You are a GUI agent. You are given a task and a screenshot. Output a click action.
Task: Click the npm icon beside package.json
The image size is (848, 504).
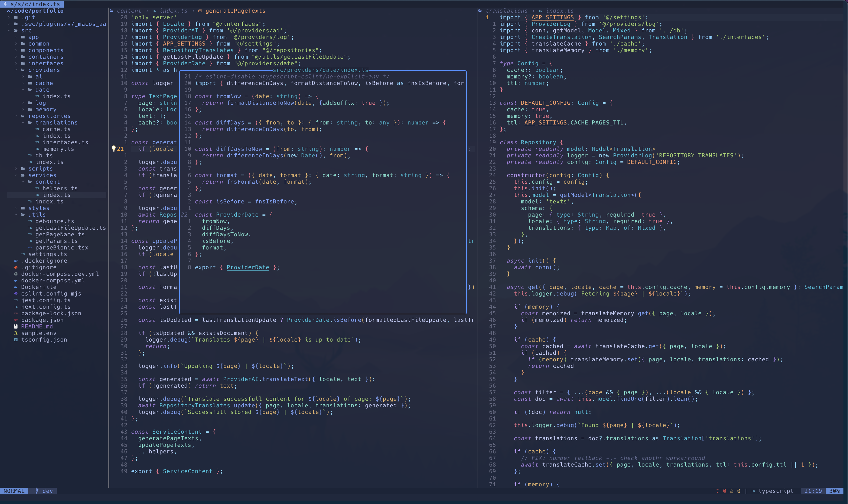(x=16, y=320)
